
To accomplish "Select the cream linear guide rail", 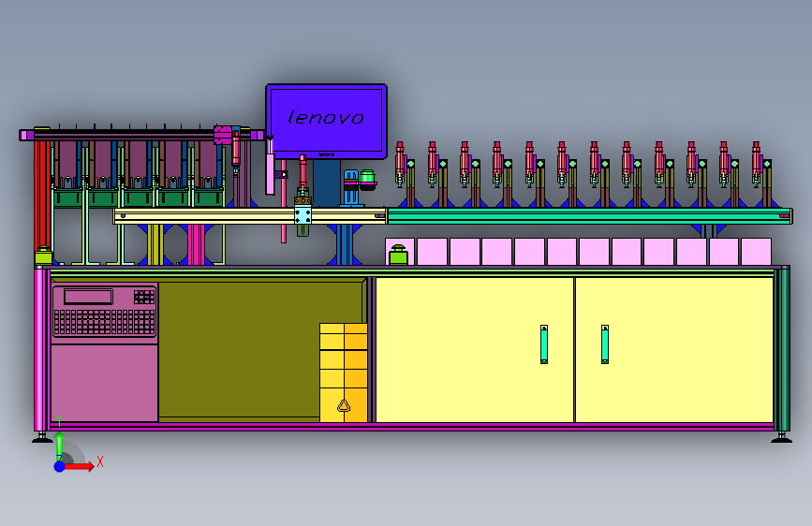I will coord(250,216).
